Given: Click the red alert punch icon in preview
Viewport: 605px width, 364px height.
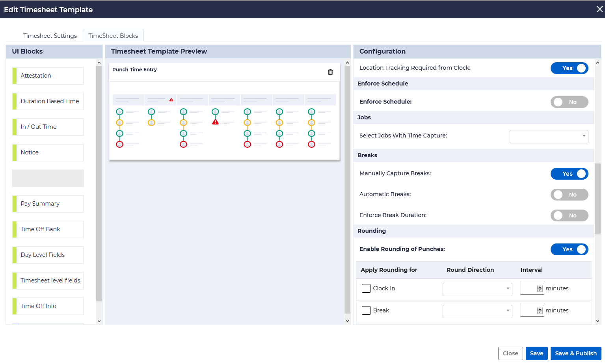Looking at the screenshot, I should (215, 122).
